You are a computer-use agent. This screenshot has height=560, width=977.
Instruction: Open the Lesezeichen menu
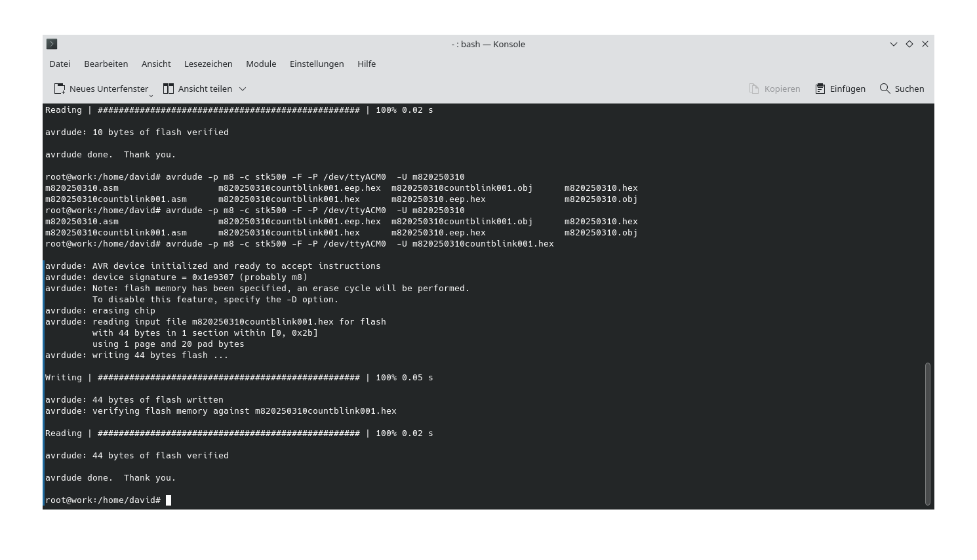[208, 64]
